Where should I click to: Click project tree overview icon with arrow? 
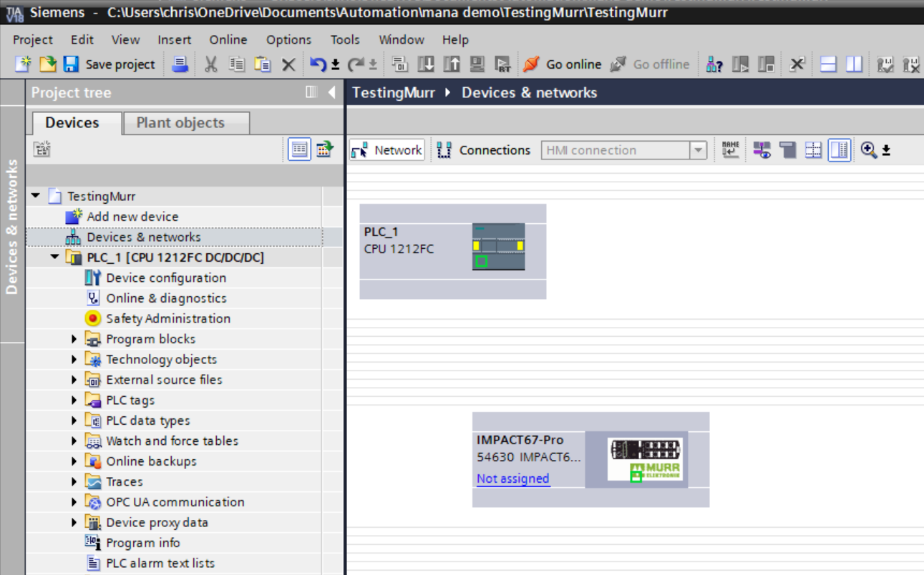[325, 149]
